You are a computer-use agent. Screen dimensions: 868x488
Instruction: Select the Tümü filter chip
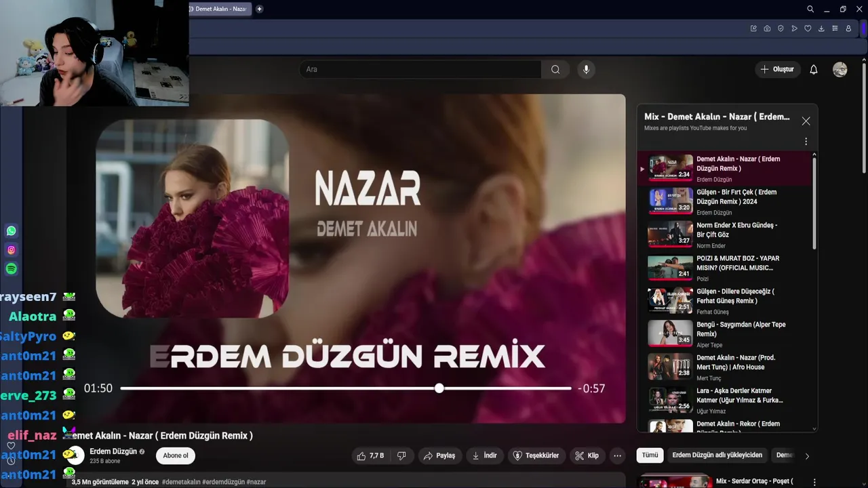coord(650,455)
